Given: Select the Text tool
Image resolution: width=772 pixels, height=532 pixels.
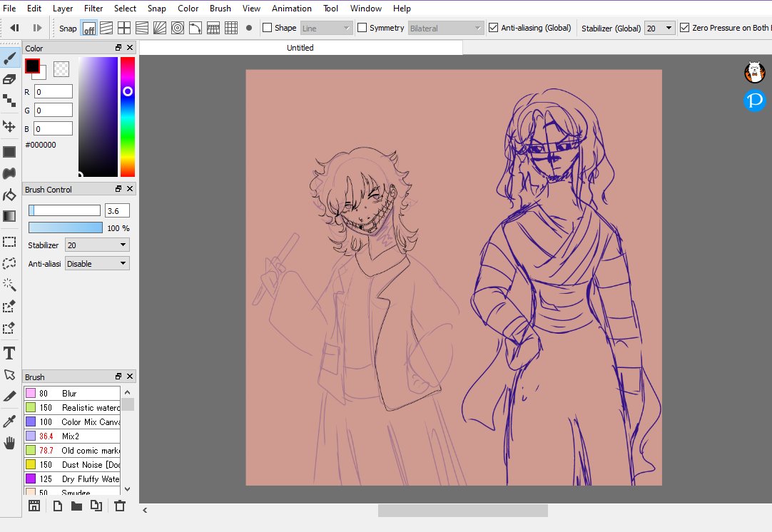Looking at the screenshot, I should point(9,353).
